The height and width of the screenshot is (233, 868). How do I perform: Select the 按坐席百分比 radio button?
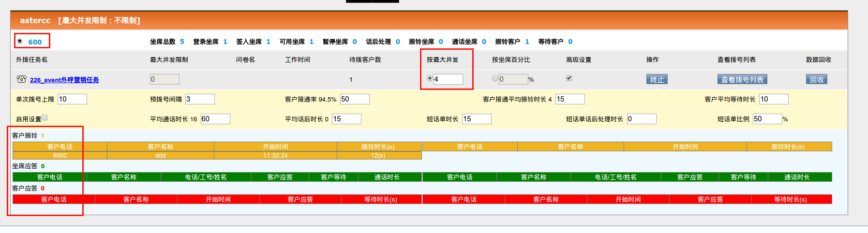click(x=495, y=78)
